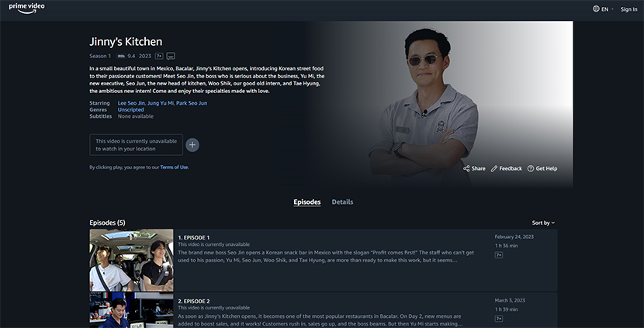Click the 7+ age rating badge under title

(159, 56)
